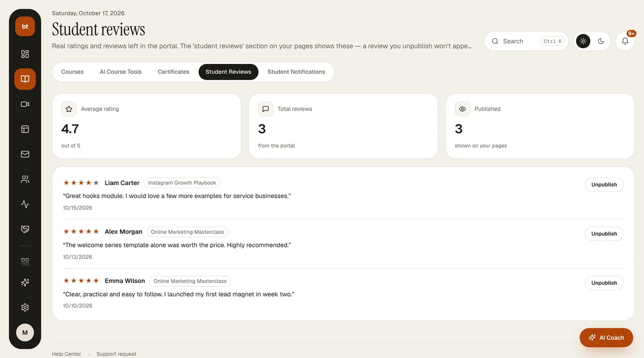Click the name Alex Morgan
This screenshot has height=358, width=644.
(124, 232)
